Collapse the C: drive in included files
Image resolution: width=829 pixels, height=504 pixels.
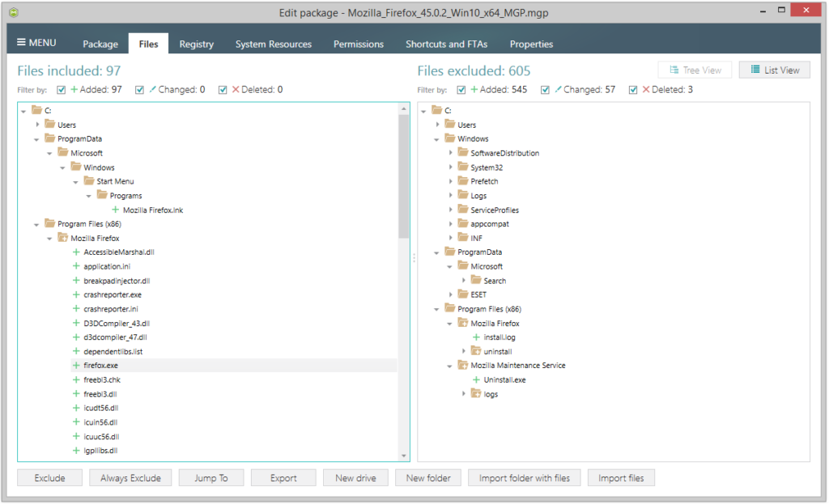pyautogui.click(x=23, y=111)
